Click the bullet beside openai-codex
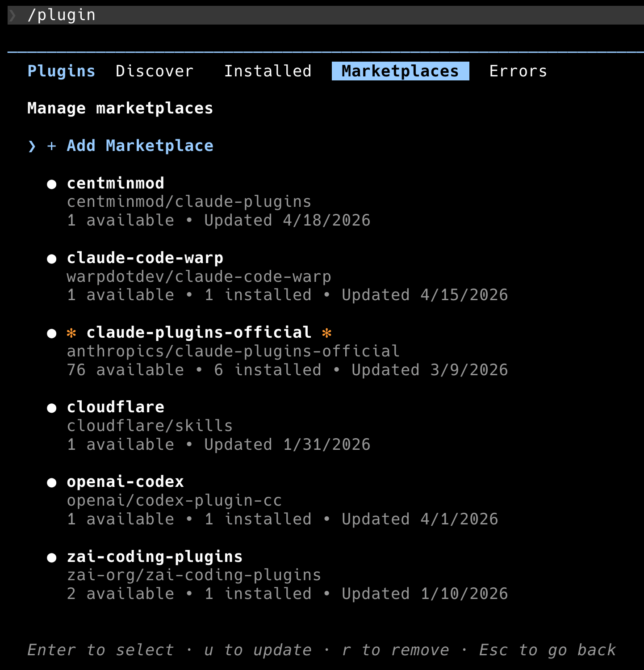This screenshot has height=670, width=644. tap(52, 482)
